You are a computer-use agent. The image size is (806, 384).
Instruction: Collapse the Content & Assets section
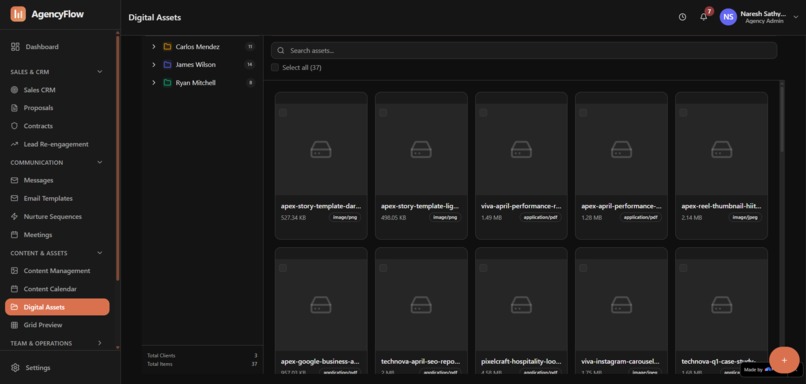[x=100, y=253]
